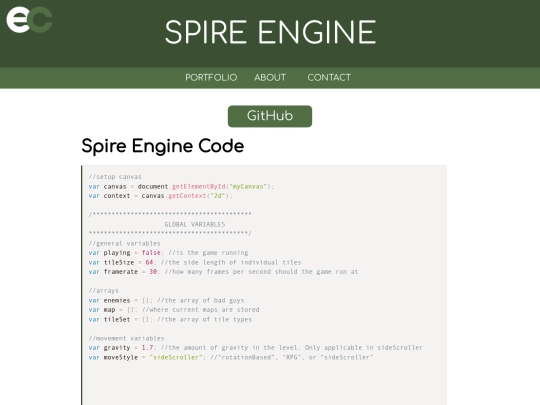Click the GLOBAL VARIABLES comment text

point(195,224)
